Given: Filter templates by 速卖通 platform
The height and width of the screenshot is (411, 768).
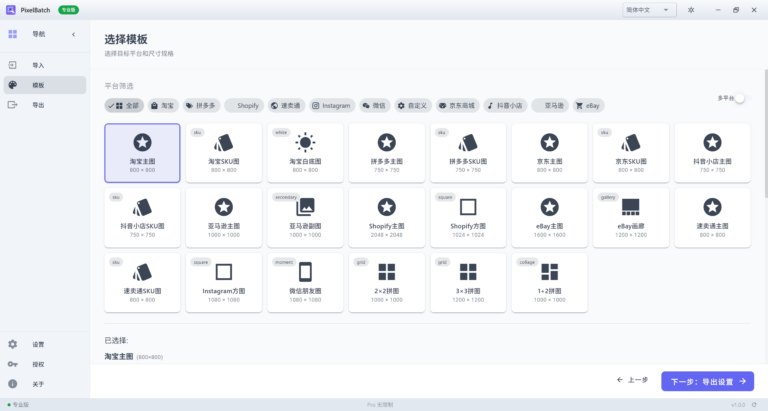Looking at the screenshot, I should [286, 105].
